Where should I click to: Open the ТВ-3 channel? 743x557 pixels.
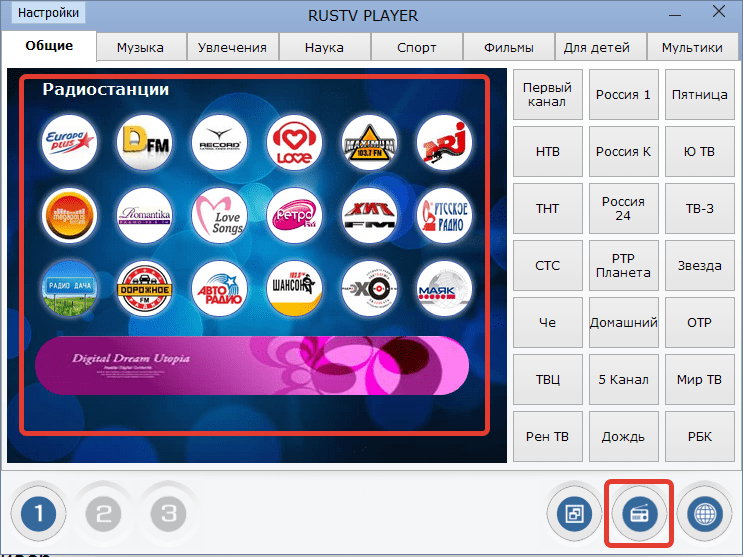point(700,208)
